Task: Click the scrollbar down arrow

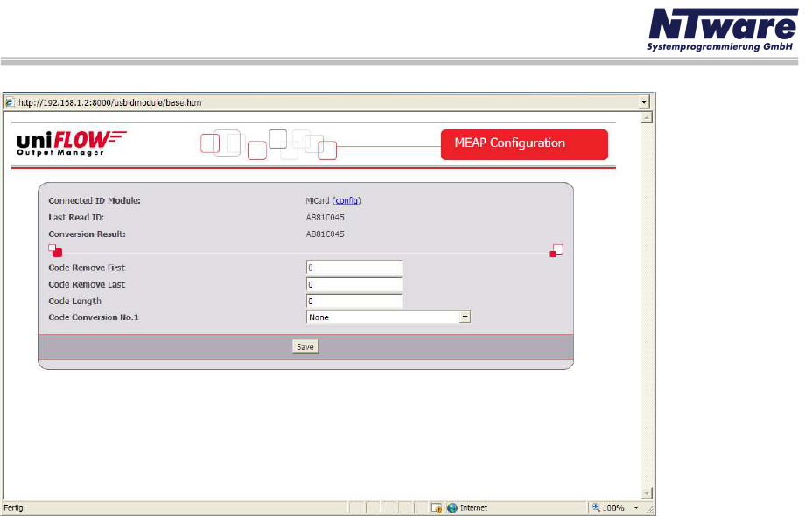Action: 647,493
